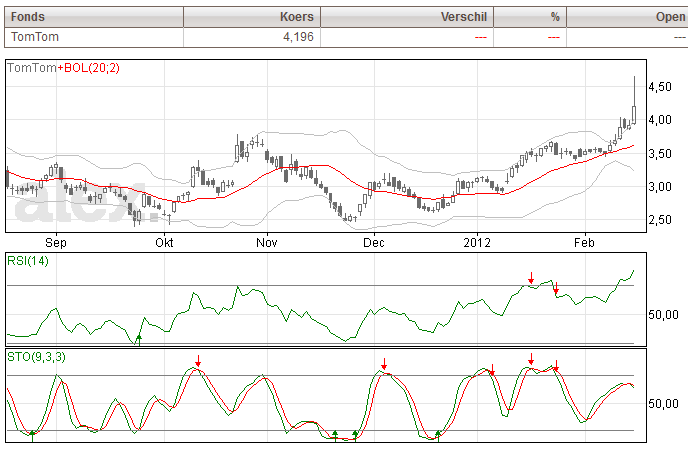Click the % column header
The height and width of the screenshot is (451, 688).
[x=530, y=17]
